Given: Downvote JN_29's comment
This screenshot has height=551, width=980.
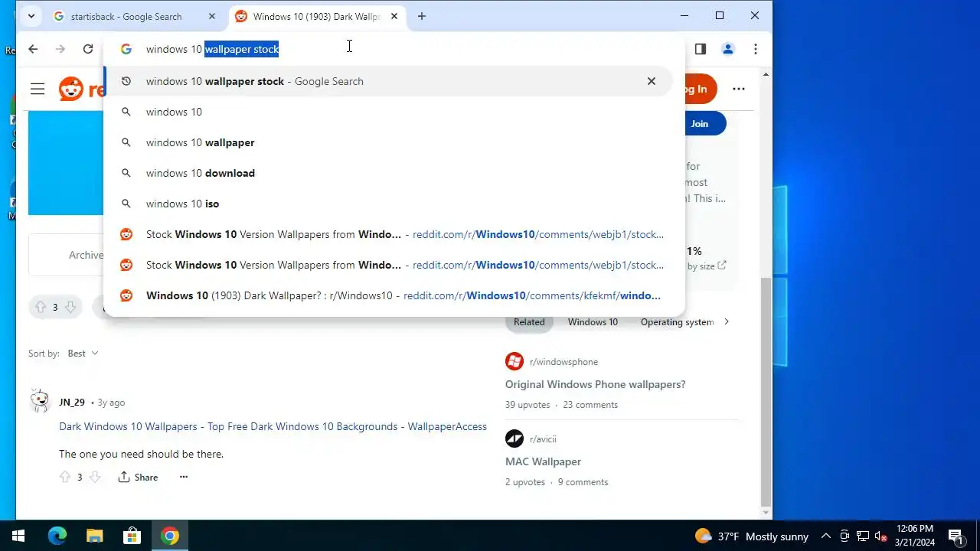Looking at the screenshot, I should [94, 477].
